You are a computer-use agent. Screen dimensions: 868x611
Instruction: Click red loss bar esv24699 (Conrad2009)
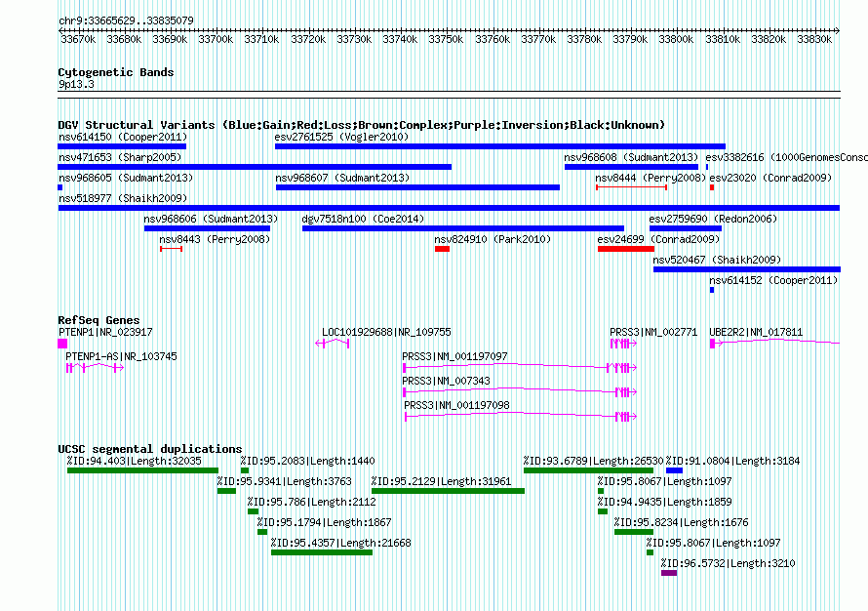tap(626, 249)
